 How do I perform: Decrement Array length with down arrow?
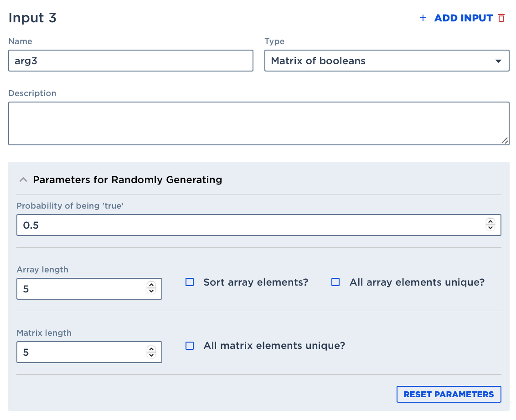coord(151,292)
